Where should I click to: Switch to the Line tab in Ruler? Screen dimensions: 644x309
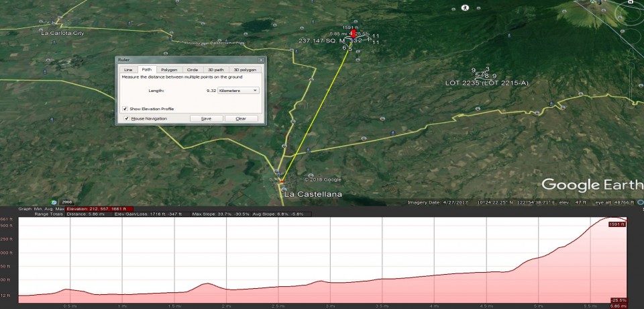coord(129,69)
